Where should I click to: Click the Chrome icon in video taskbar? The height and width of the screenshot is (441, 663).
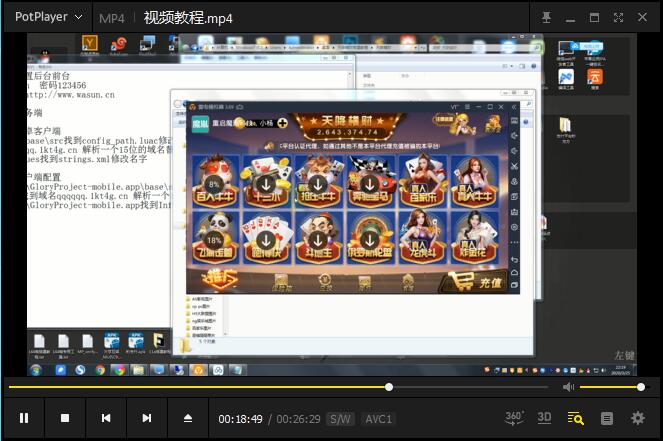click(100, 370)
